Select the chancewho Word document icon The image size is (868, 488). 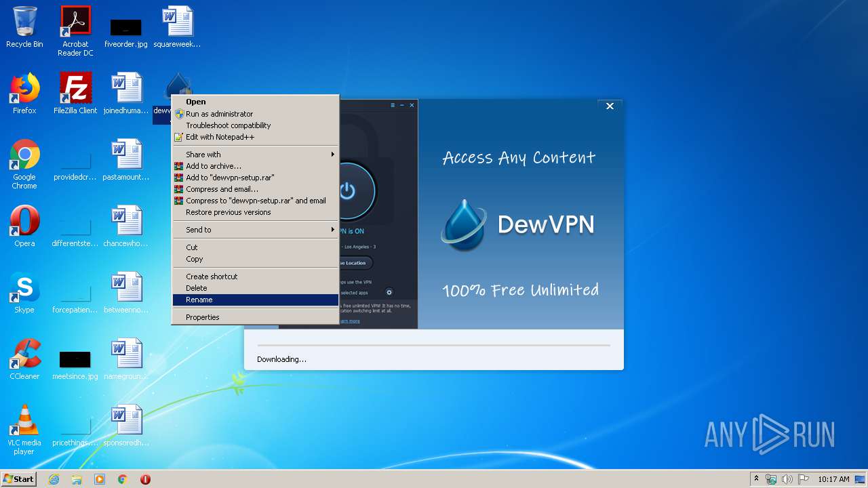(126, 226)
